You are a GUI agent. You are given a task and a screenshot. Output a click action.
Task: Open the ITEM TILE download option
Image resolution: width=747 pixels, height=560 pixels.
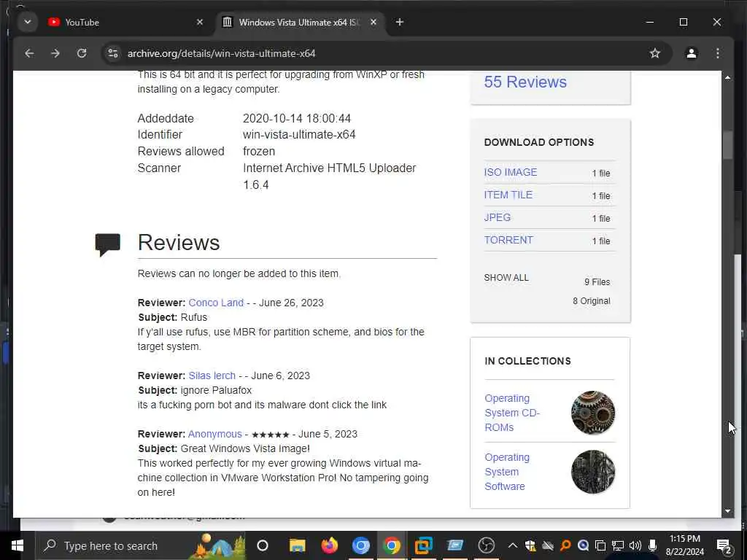click(508, 195)
